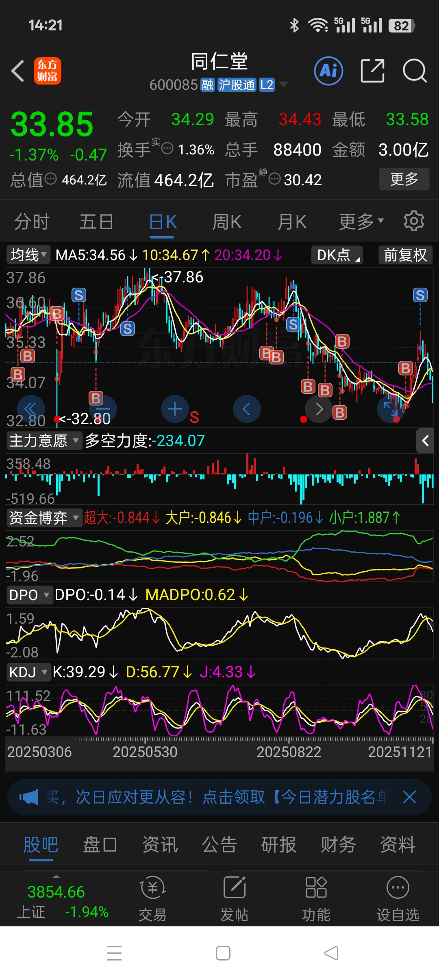Open the 前复权 adjustment selector
The width and height of the screenshot is (439, 980).
pyautogui.click(x=405, y=255)
